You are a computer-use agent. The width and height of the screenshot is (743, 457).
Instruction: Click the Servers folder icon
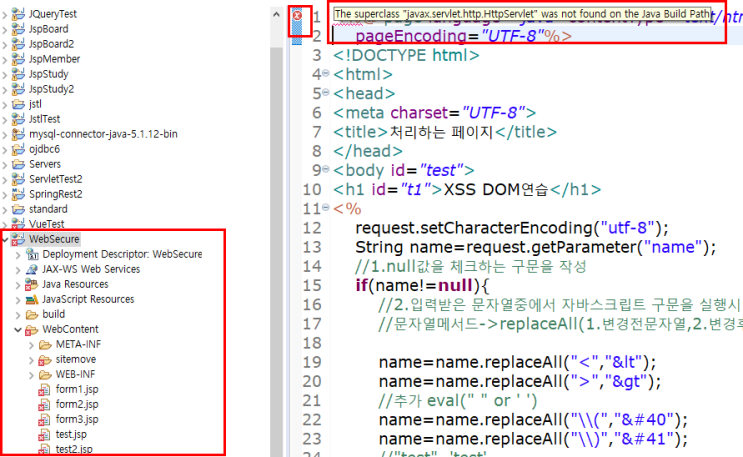[18, 165]
